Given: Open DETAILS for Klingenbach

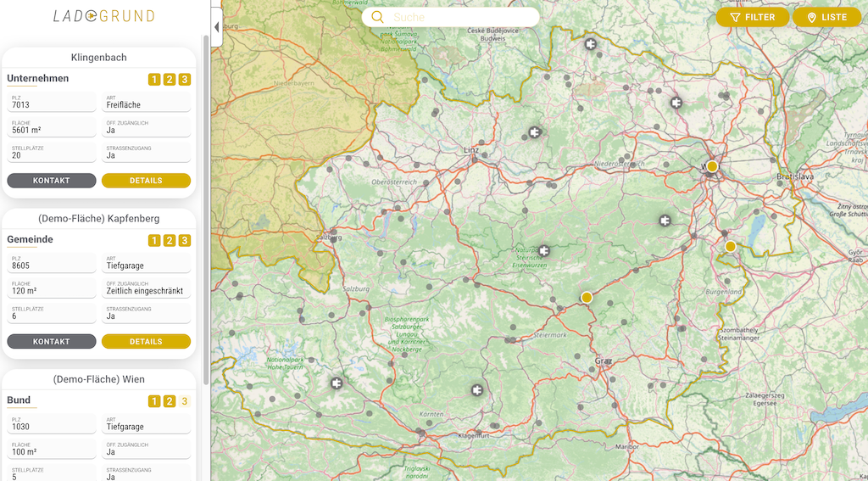Looking at the screenshot, I should [146, 181].
